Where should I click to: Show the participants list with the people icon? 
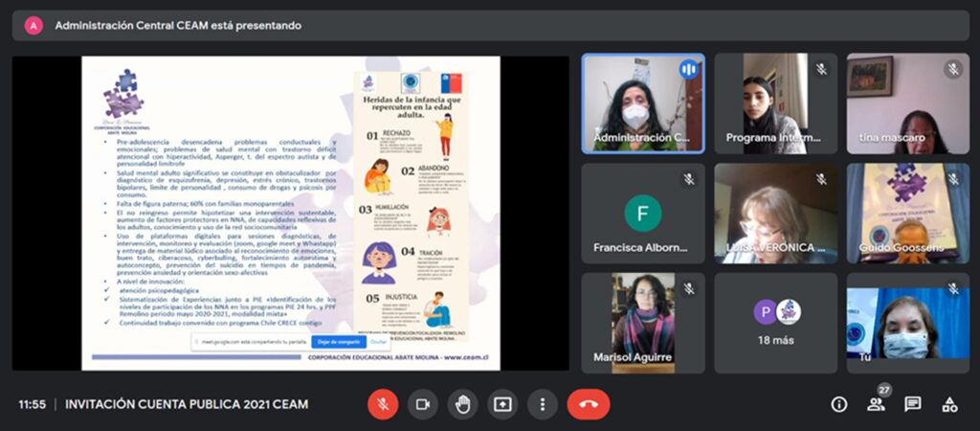coord(876,404)
